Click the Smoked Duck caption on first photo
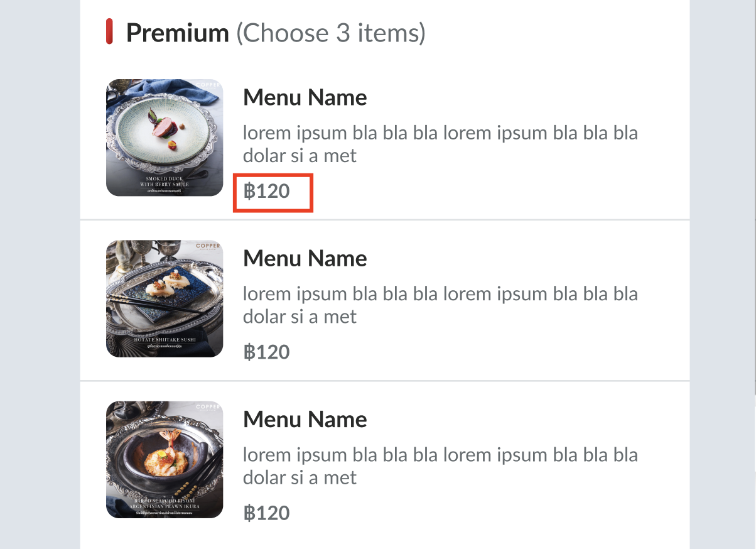 pyautogui.click(x=165, y=182)
